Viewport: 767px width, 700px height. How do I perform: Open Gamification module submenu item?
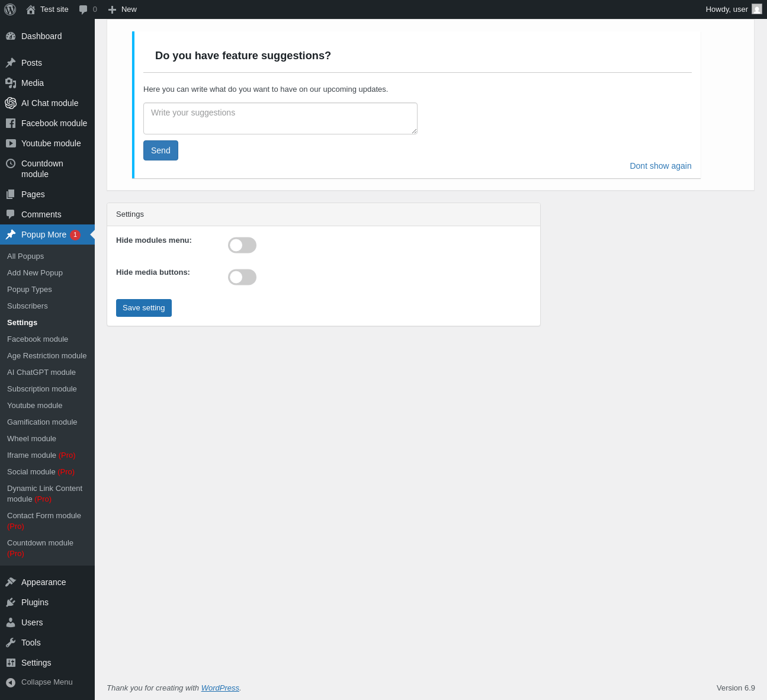pyautogui.click(x=42, y=422)
